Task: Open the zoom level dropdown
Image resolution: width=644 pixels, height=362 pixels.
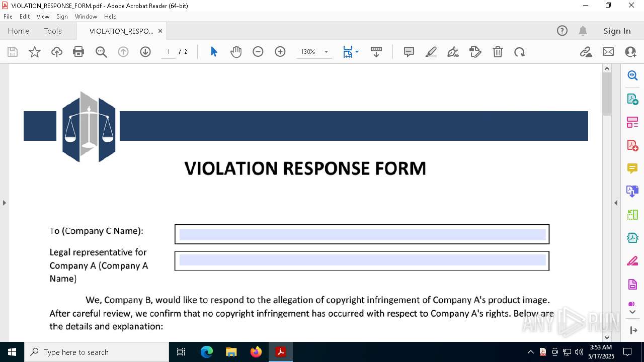Action: click(x=326, y=52)
